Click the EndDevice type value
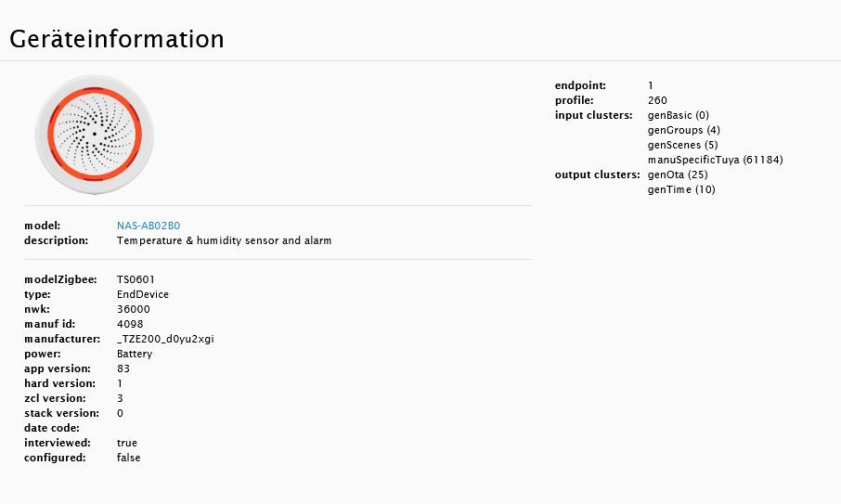841x504 pixels. tap(143, 294)
